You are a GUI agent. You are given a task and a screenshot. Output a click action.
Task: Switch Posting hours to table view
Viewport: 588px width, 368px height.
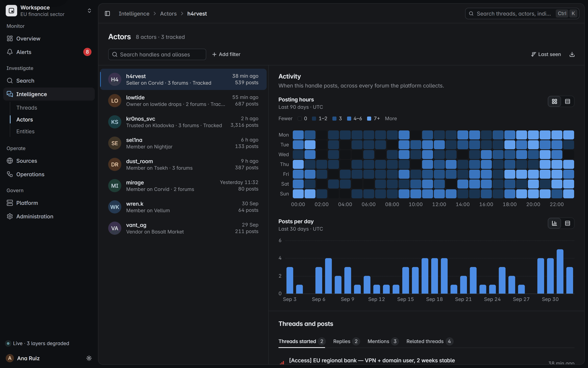[567, 101]
